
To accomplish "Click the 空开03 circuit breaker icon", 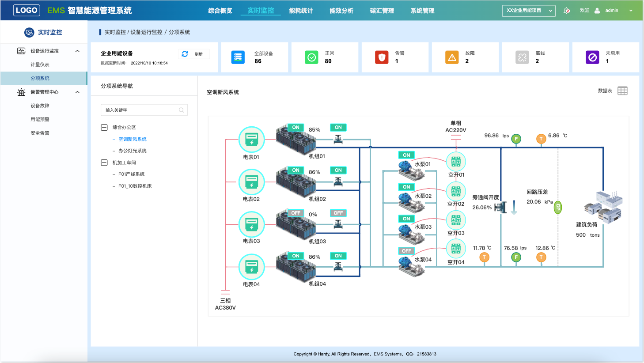I will pos(456,220).
